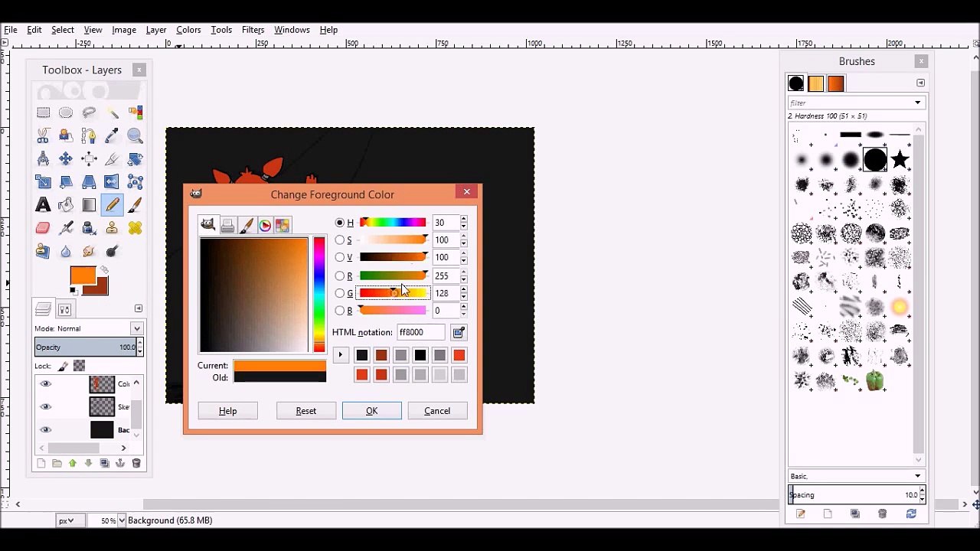Image resolution: width=980 pixels, height=551 pixels.
Task: Switch to the CMYK printer selector tab
Action: click(227, 226)
